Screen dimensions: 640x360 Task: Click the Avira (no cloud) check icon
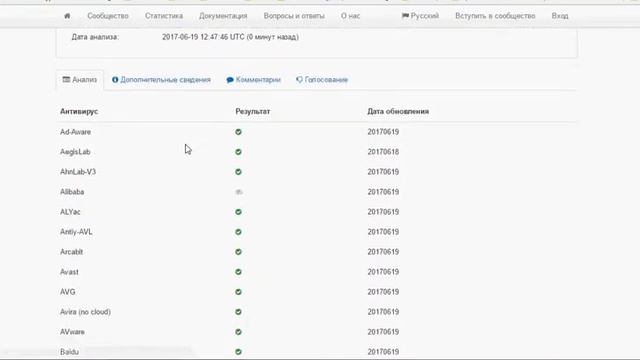238,312
